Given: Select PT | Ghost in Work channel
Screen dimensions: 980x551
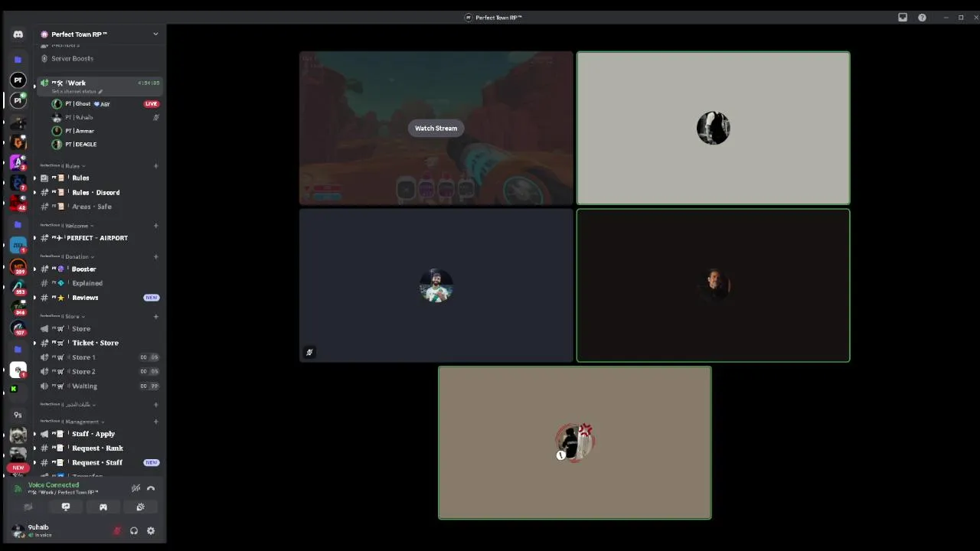Looking at the screenshot, I should (105, 104).
